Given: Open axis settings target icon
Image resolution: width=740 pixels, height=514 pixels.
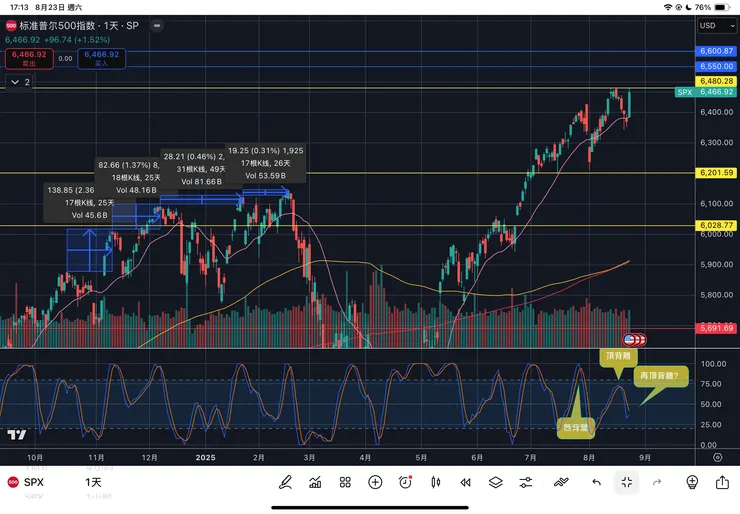Looking at the screenshot, I should point(718,457).
